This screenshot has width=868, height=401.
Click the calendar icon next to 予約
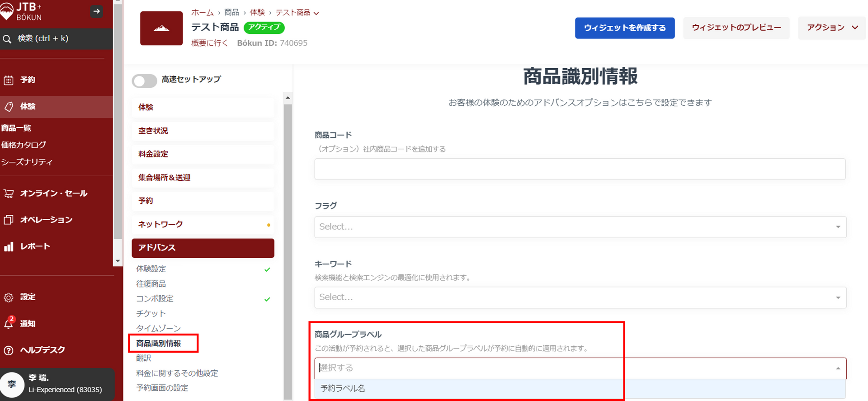click(x=9, y=80)
